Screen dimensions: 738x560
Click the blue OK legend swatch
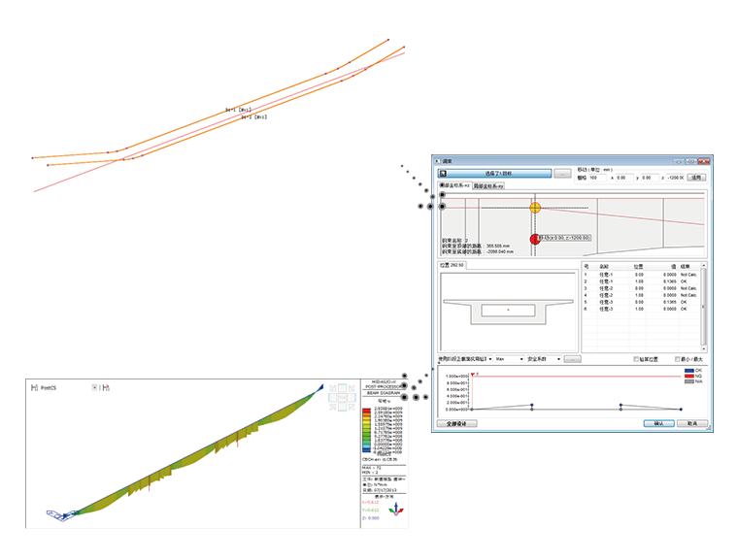tap(689, 371)
